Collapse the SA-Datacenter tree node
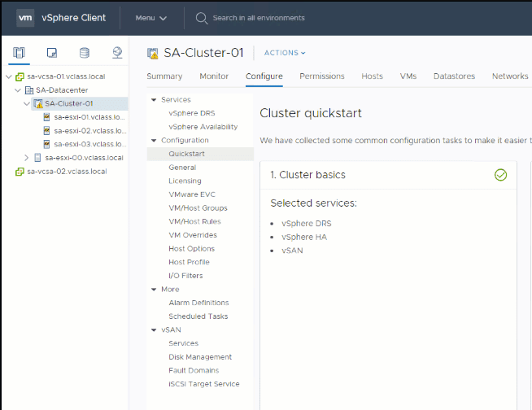 click(17, 90)
